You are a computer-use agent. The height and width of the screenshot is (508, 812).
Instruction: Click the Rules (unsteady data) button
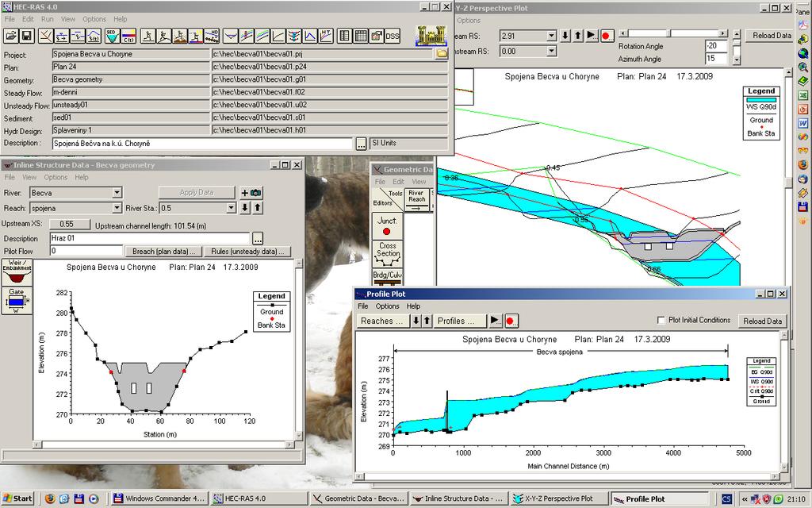click(x=247, y=252)
